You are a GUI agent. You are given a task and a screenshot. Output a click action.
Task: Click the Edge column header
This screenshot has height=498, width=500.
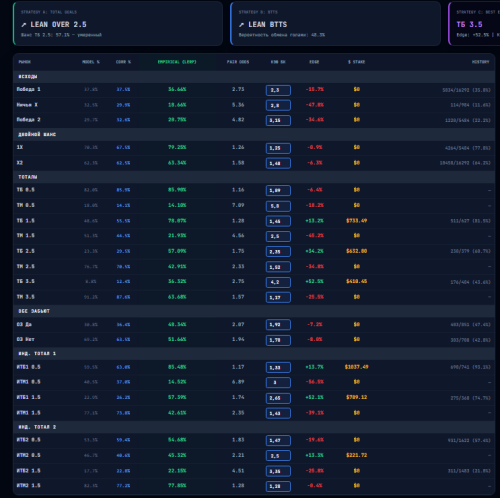click(314, 62)
